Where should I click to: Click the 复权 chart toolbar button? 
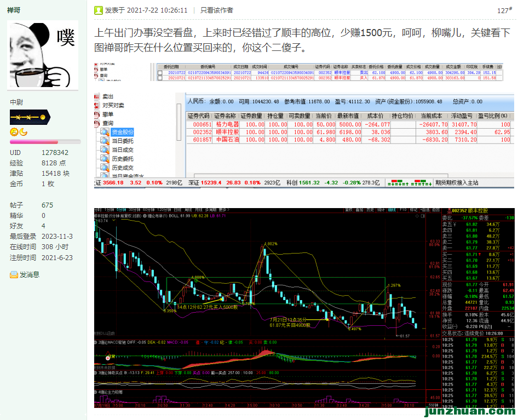tap(349, 210)
